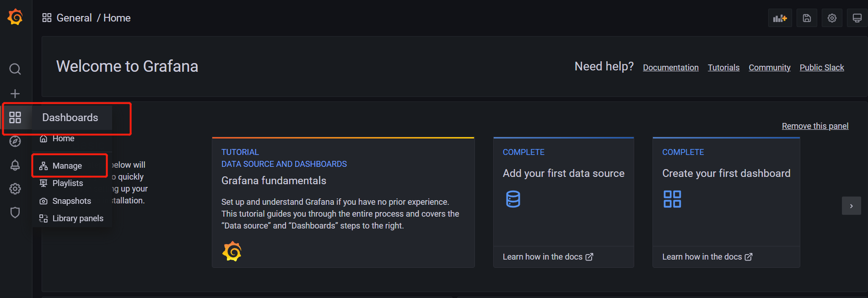This screenshot has width=868, height=298.
Task: Open the Alerting bell icon
Action: click(15, 165)
